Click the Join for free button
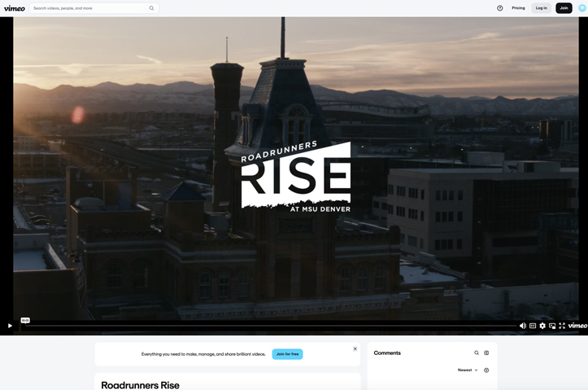This screenshot has width=588, height=390. pos(288,354)
